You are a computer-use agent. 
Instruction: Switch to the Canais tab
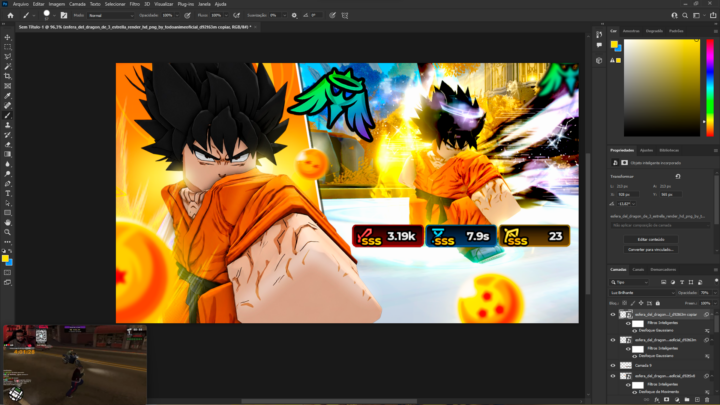[638, 270]
